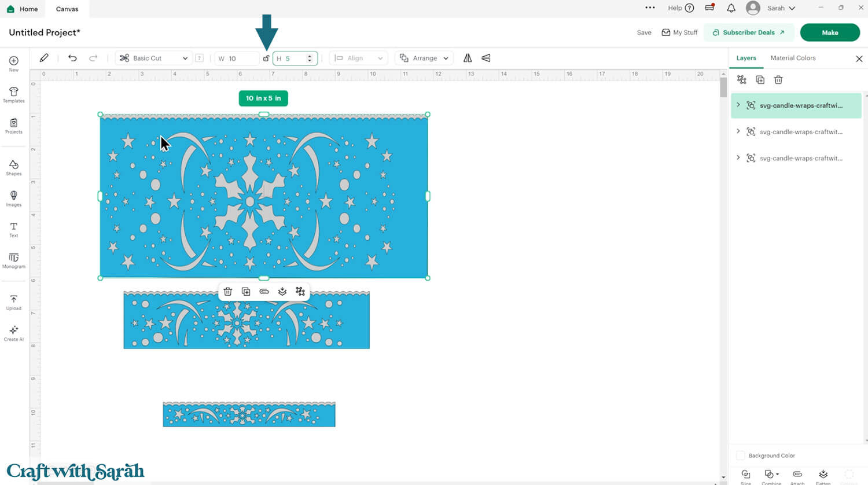
Task: Select the Shapes tool
Action: (14, 168)
